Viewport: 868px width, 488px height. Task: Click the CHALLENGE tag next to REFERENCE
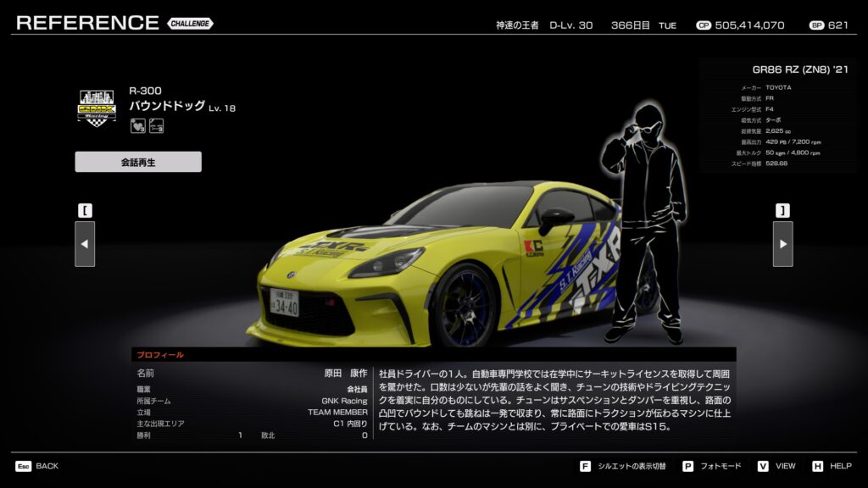point(190,24)
